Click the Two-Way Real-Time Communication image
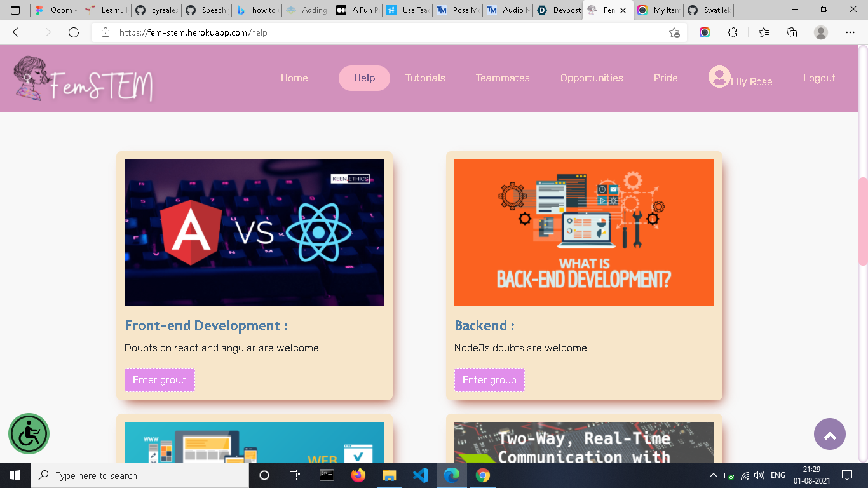 pos(584,442)
